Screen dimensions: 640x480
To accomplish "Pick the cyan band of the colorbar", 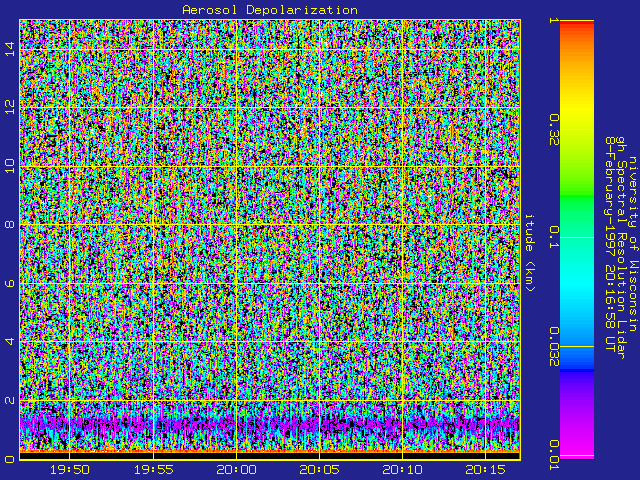I will coord(577,286).
